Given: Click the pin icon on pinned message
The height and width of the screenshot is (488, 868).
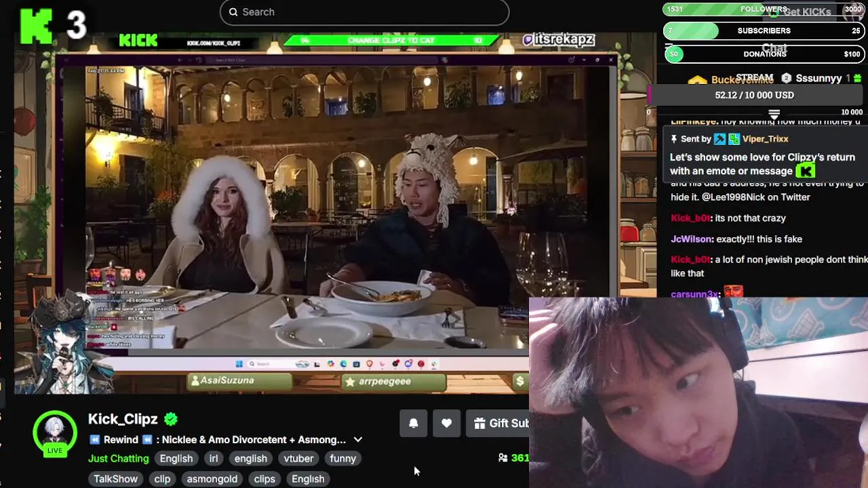Looking at the screenshot, I should coord(674,139).
